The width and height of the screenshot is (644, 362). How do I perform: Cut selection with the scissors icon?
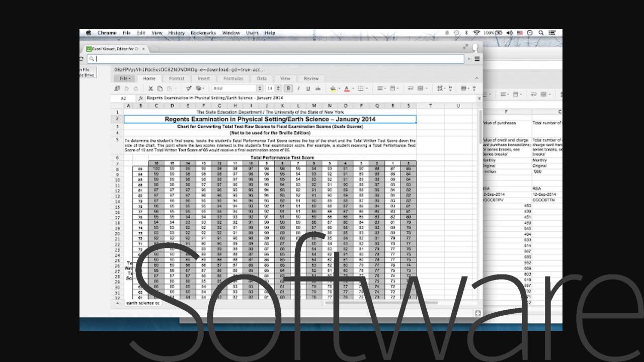click(x=150, y=88)
